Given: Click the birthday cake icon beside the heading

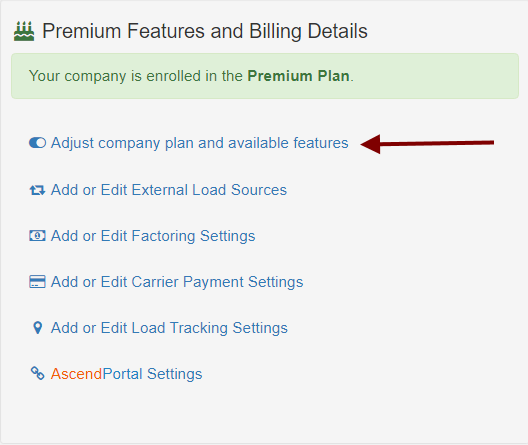Looking at the screenshot, I should pos(24,31).
